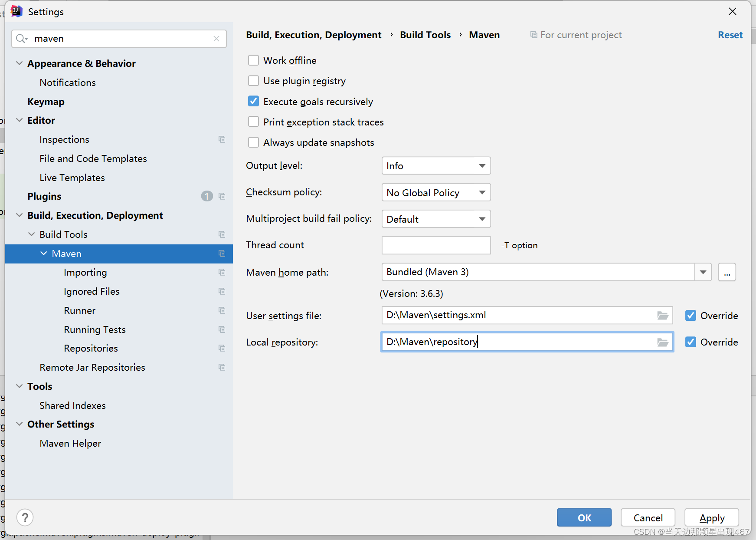Browse folder icon for User settings file
The width and height of the screenshot is (756, 540).
pyautogui.click(x=663, y=316)
